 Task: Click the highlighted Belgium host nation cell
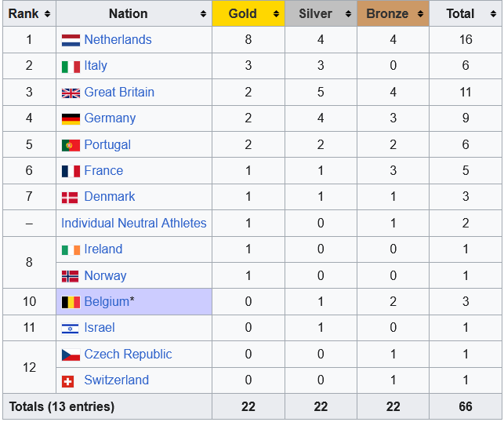pos(134,302)
